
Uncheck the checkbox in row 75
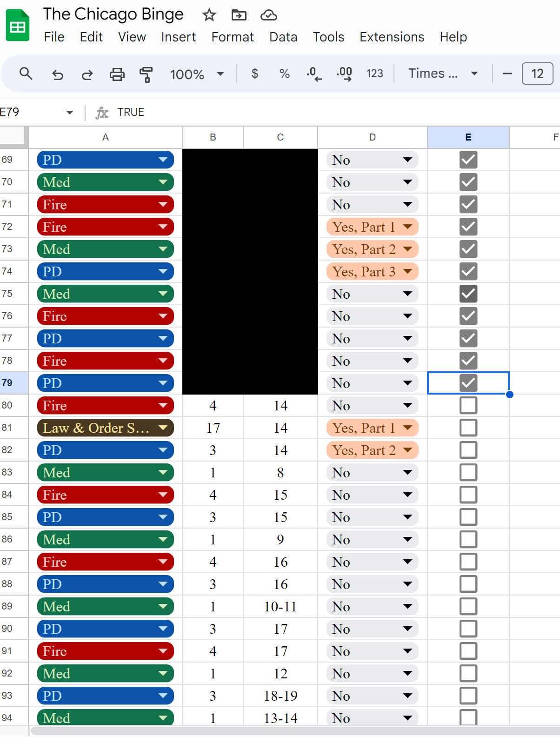468,294
